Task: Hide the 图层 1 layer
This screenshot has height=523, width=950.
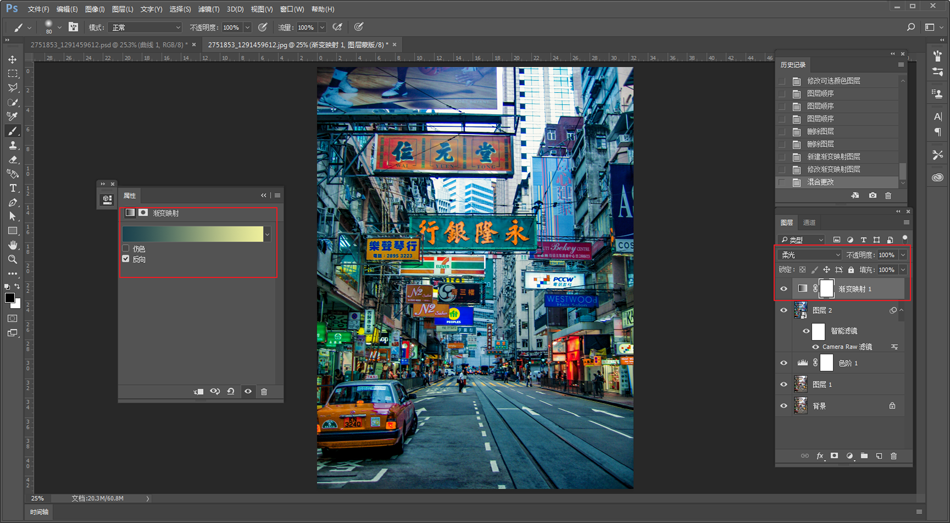Action: pos(783,384)
